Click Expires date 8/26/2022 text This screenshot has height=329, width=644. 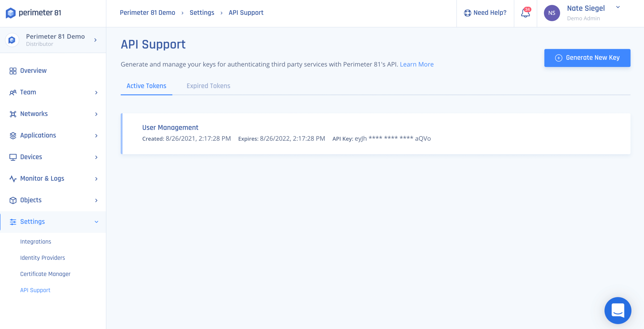292,139
